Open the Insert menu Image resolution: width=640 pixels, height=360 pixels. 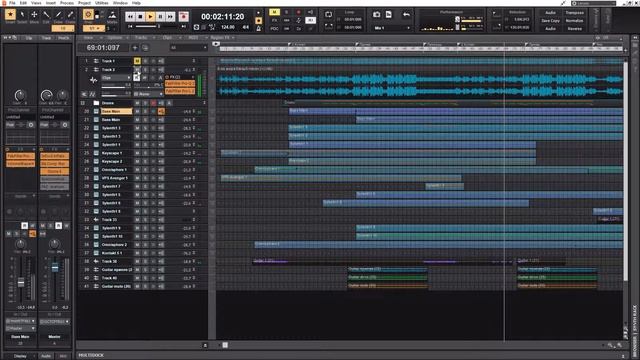tap(51, 3)
